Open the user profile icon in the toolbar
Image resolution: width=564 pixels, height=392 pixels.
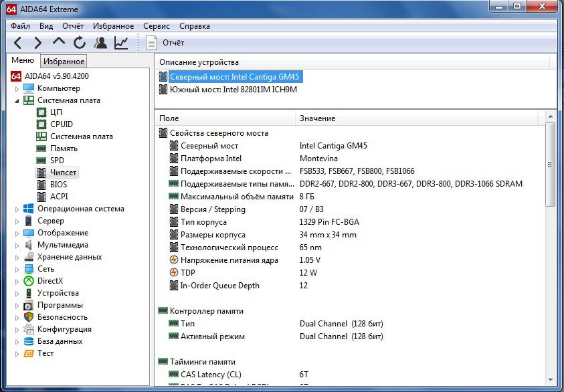point(100,43)
